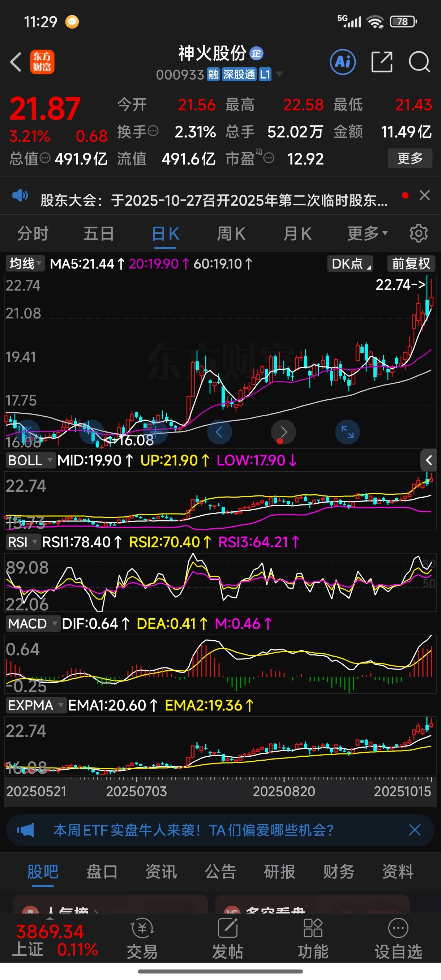
Task: Open the 东方财富 app logo
Action: [x=42, y=62]
